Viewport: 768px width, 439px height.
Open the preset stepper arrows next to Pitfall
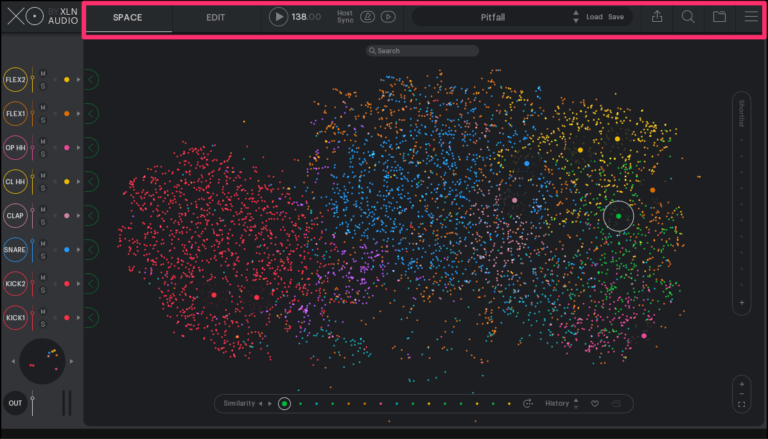coord(575,17)
